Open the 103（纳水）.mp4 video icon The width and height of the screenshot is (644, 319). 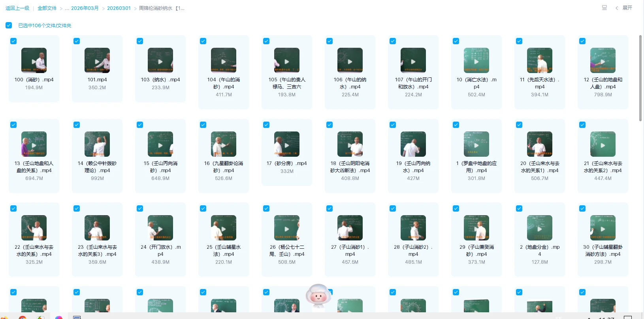pyautogui.click(x=160, y=60)
